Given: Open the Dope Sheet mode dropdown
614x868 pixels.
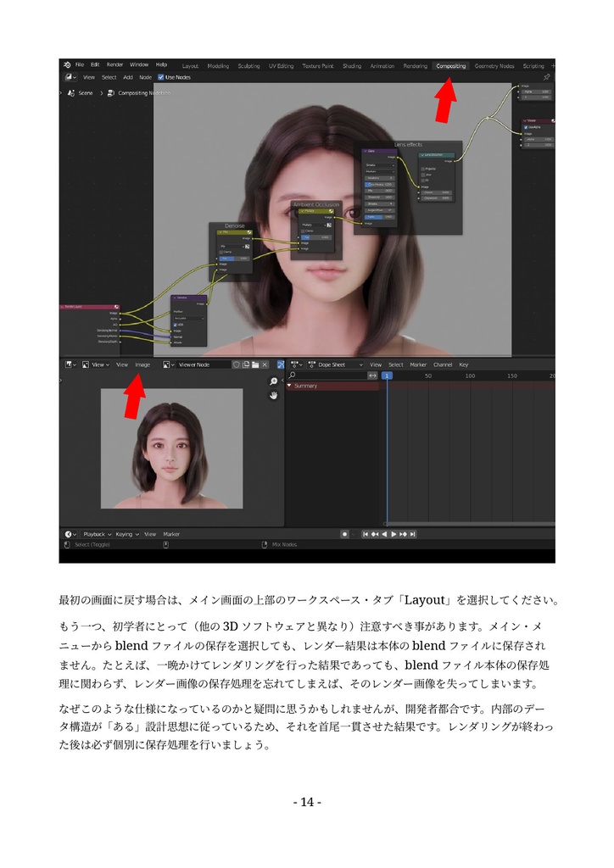Looking at the screenshot, I should (336, 364).
